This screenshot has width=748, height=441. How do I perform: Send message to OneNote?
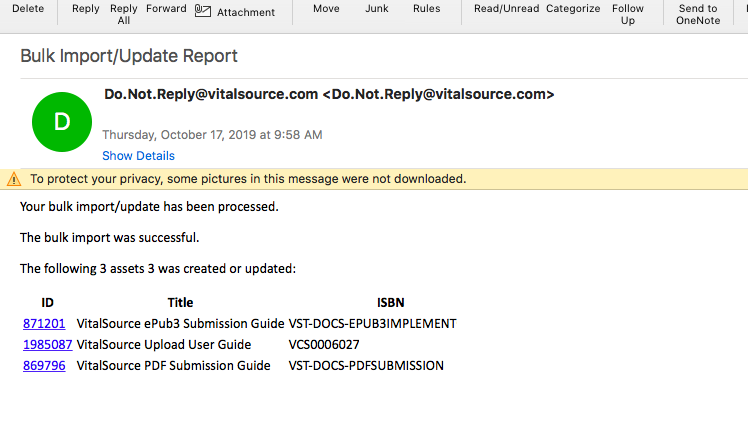pos(698,14)
